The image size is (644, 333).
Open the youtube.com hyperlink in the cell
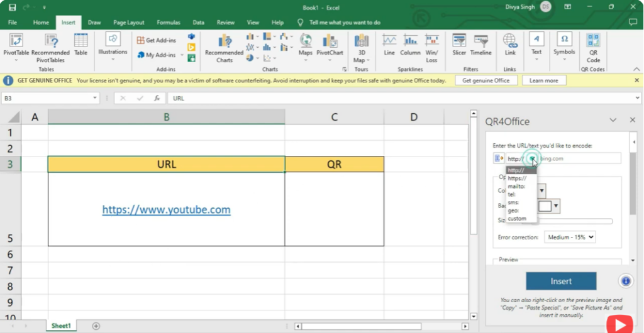click(x=166, y=210)
